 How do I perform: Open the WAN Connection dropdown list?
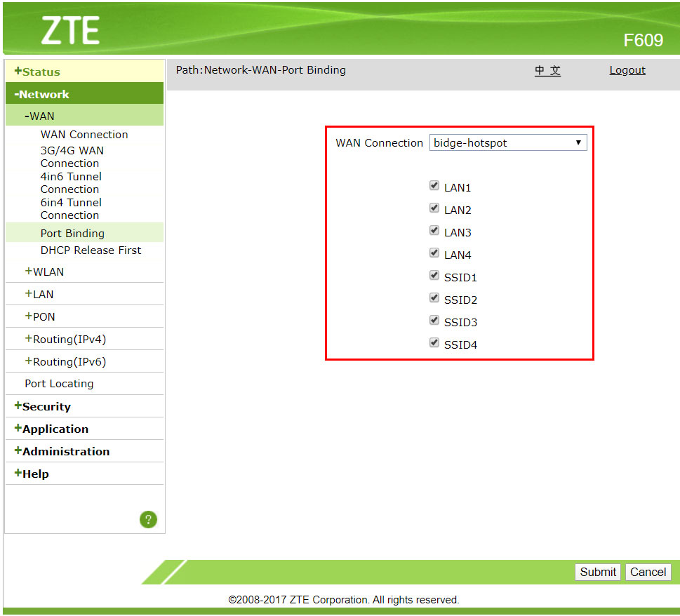[x=508, y=142]
